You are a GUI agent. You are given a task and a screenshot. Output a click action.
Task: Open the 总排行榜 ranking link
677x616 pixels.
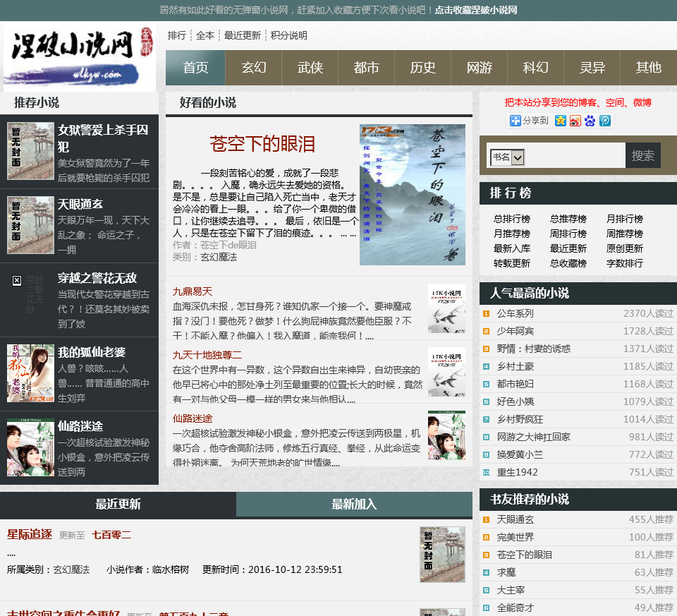[x=512, y=219]
